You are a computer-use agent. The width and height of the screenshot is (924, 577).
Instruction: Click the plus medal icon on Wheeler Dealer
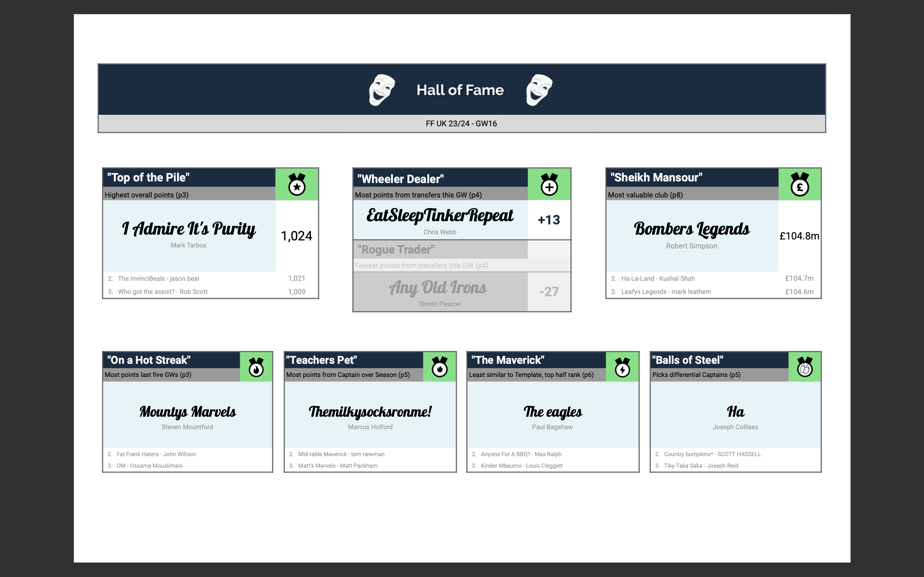549,185
